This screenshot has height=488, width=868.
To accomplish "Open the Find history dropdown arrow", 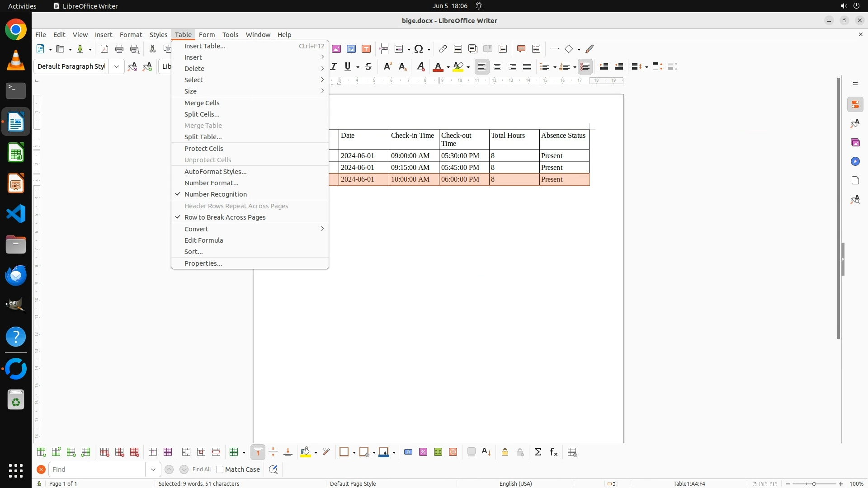I will click(x=153, y=469).
